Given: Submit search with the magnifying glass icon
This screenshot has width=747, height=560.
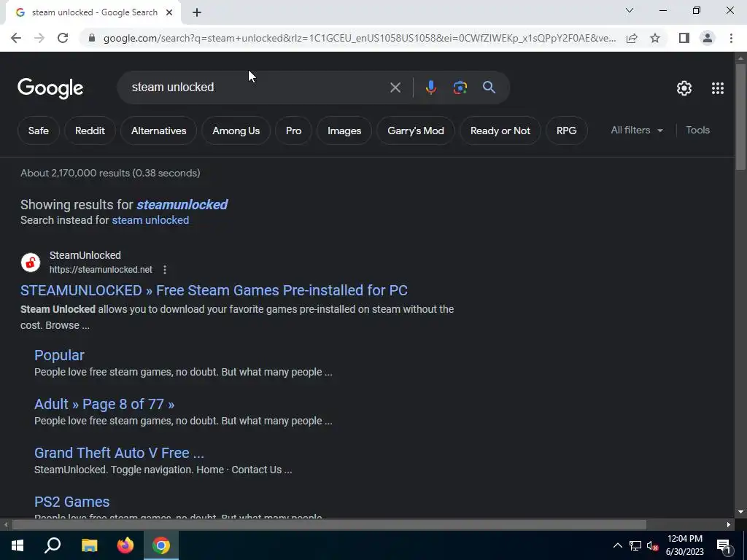Looking at the screenshot, I should point(489,87).
